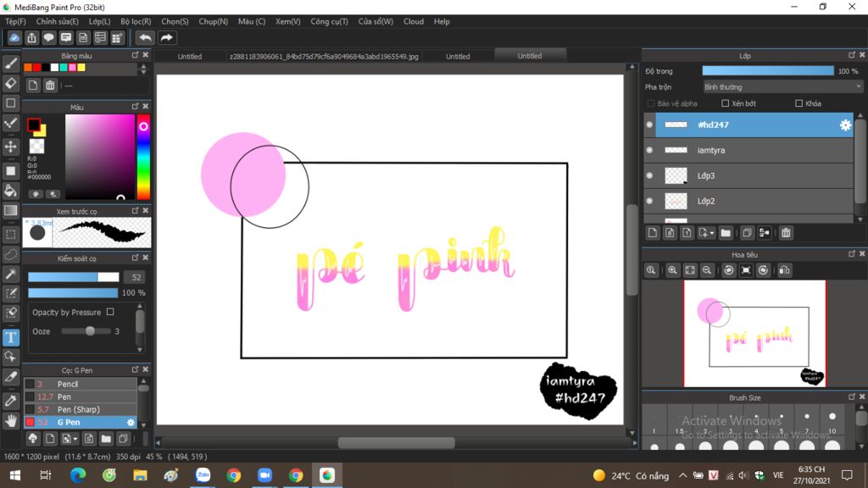The height and width of the screenshot is (488, 868).
Task: Undock the Hoa tiêu navigator panel
Action: 851,254
